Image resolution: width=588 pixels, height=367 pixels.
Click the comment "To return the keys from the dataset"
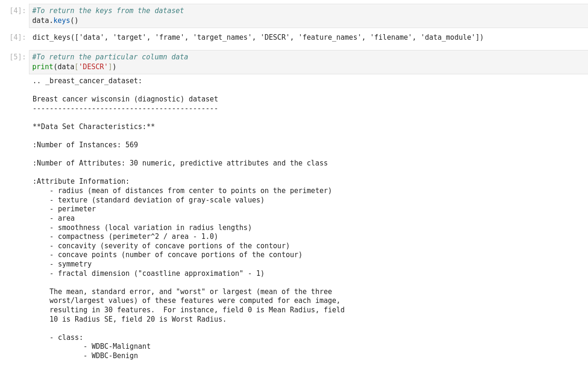coord(108,11)
